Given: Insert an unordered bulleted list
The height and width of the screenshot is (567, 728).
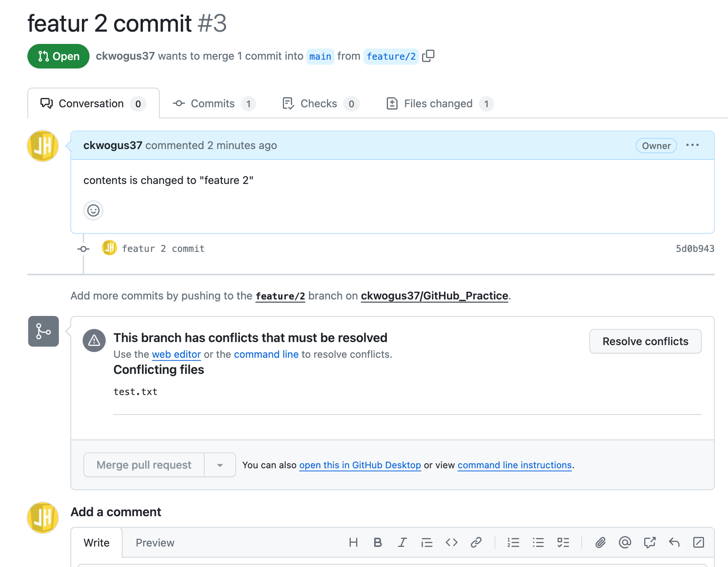Looking at the screenshot, I should pos(538,542).
